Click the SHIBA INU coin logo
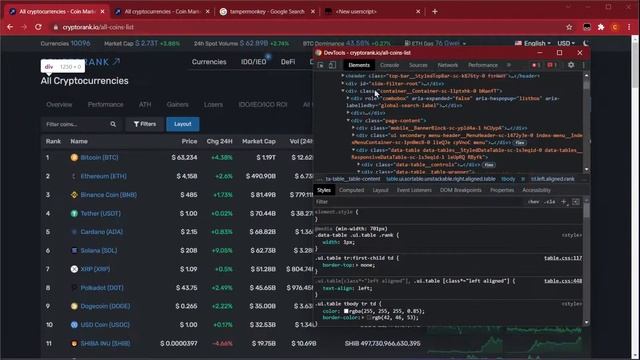The image size is (640, 360). pyautogui.click(x=74, y=343)
